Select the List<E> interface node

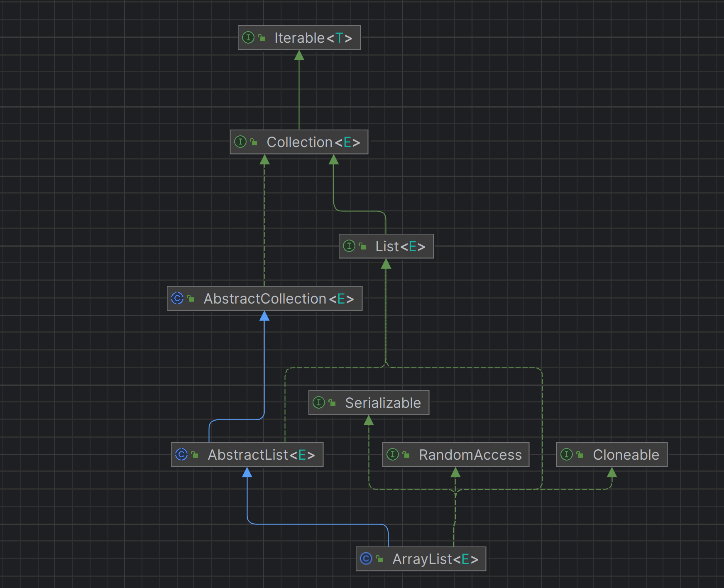[386, 246]
